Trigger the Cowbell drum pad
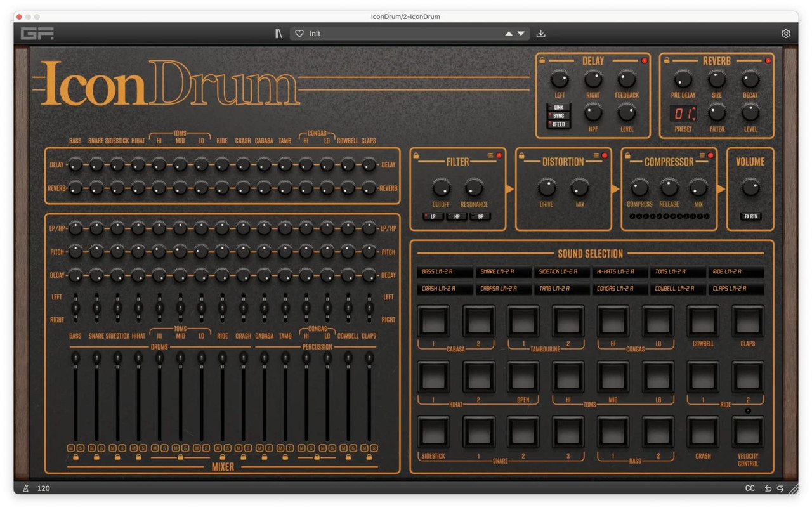Screen dimensions: 812x510 pyautogui.click(x=703, y=322)
